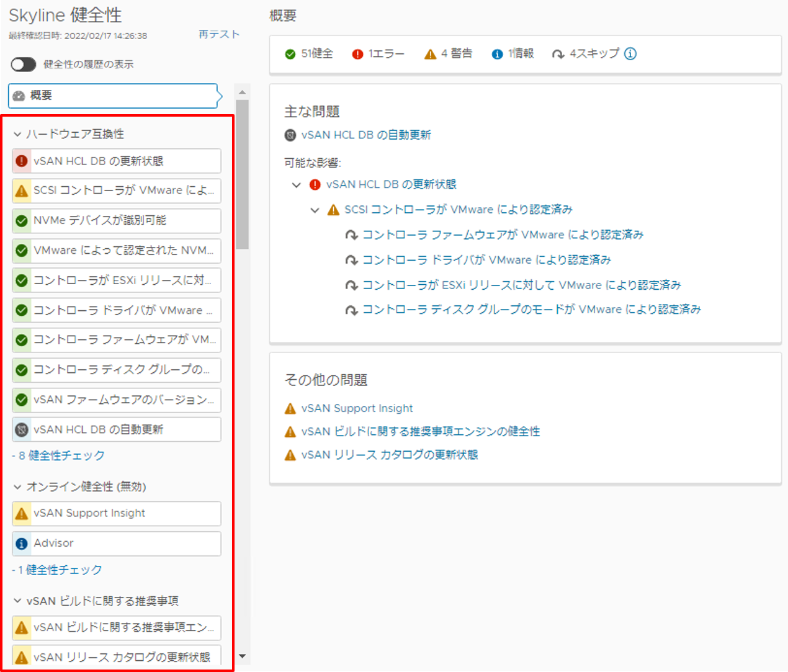Click the red error icon beside 1エラー

(357, 55)
